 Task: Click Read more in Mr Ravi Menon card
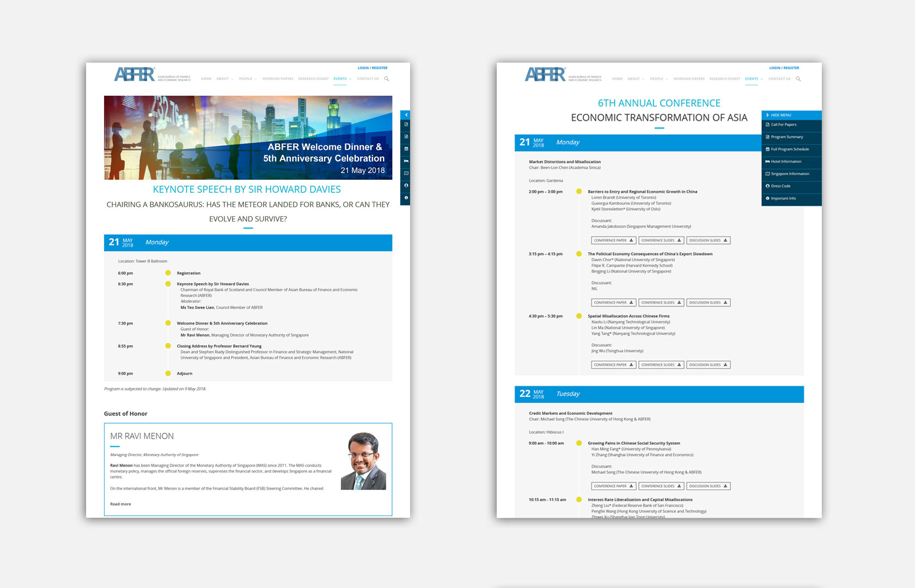(120, 504)
